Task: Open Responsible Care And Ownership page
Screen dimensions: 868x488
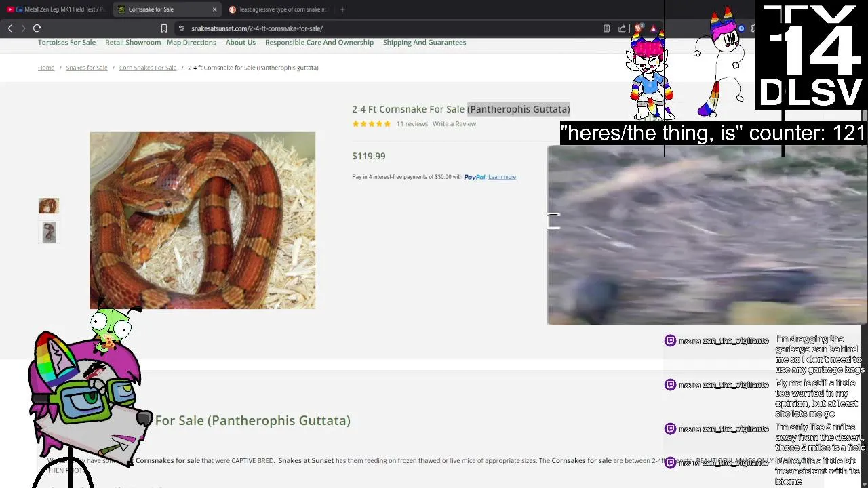Action: coord(319,42)
